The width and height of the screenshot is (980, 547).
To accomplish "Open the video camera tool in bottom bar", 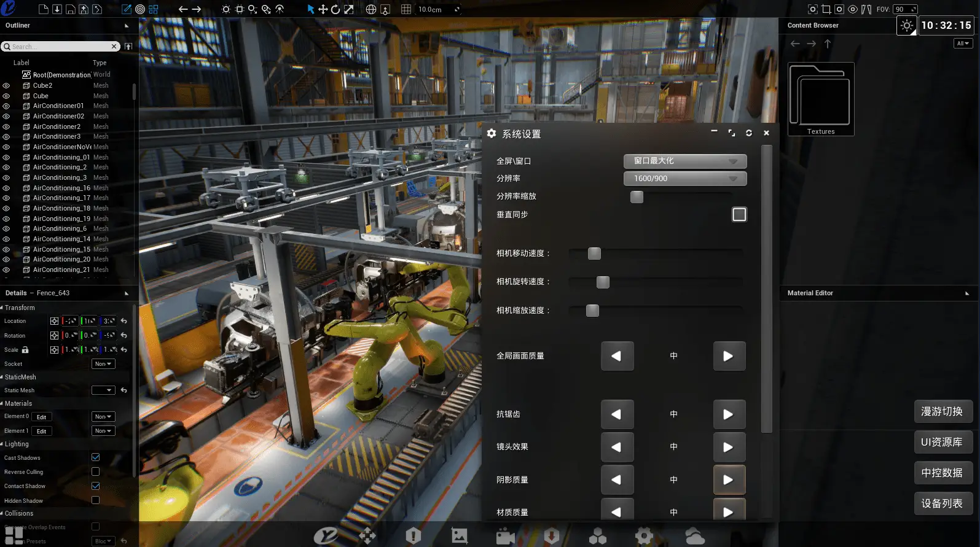I will (x=505, y=537).
